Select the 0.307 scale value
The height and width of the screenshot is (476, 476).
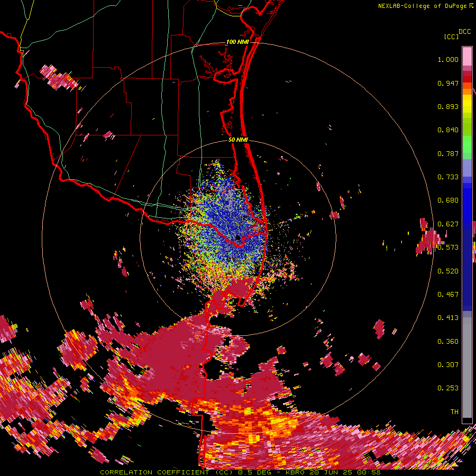click(448, 365)
